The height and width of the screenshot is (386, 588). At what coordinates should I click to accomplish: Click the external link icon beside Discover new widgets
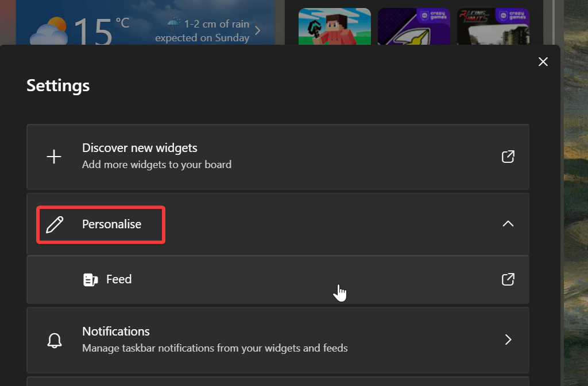pyautogui.click(x=508, y=157)
